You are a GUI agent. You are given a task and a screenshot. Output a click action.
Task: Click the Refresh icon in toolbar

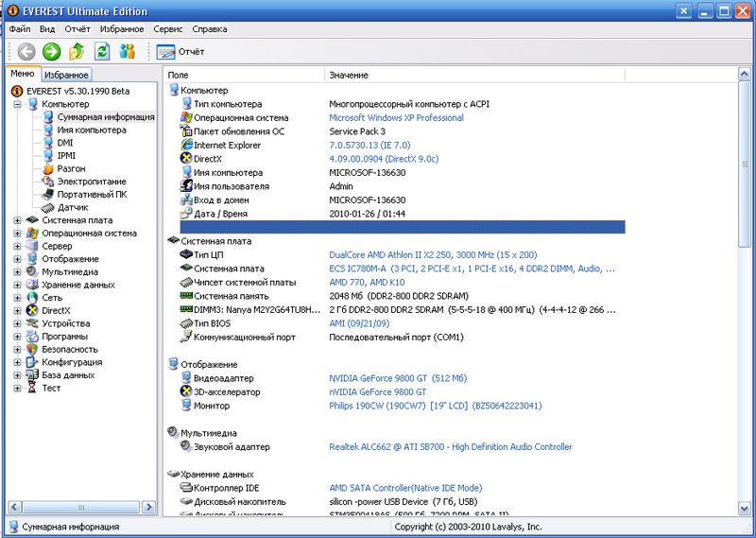[101, 51]
